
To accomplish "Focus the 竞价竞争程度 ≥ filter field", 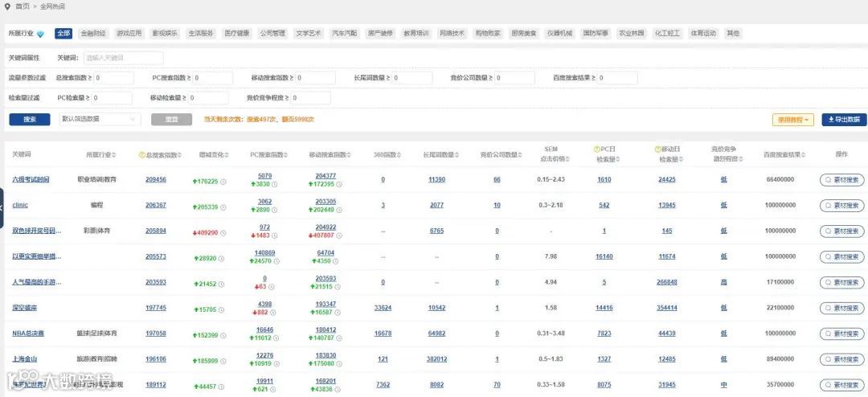I will pyautogui.click(x=310, y=98).
